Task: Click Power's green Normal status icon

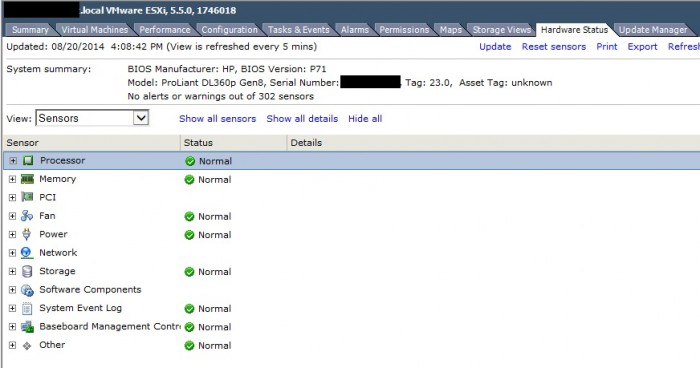Action: click(189, 235)
